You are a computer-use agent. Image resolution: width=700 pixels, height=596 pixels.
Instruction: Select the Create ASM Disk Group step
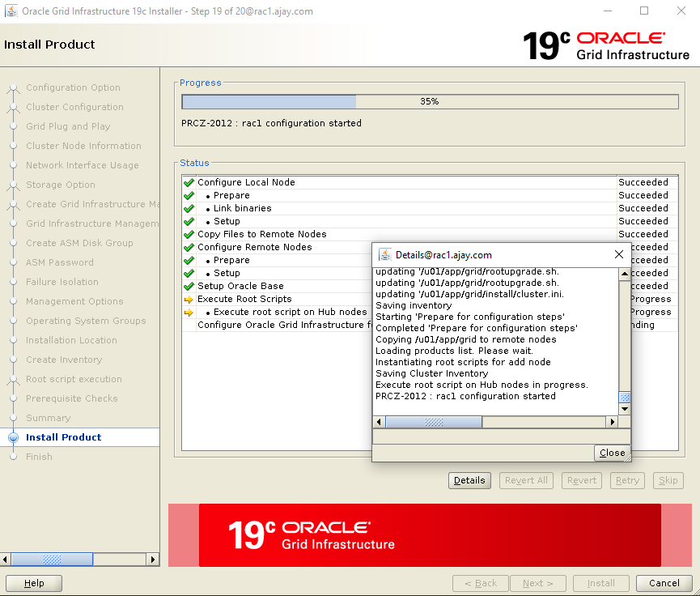coord(79,243)
